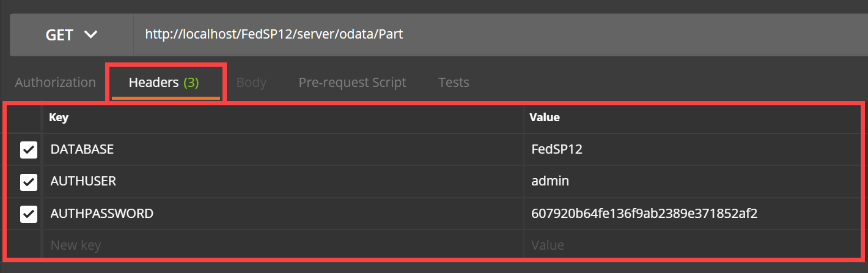Open the Tests tab
The width and height of the screenshot is (868, 273).
[454, 82]
